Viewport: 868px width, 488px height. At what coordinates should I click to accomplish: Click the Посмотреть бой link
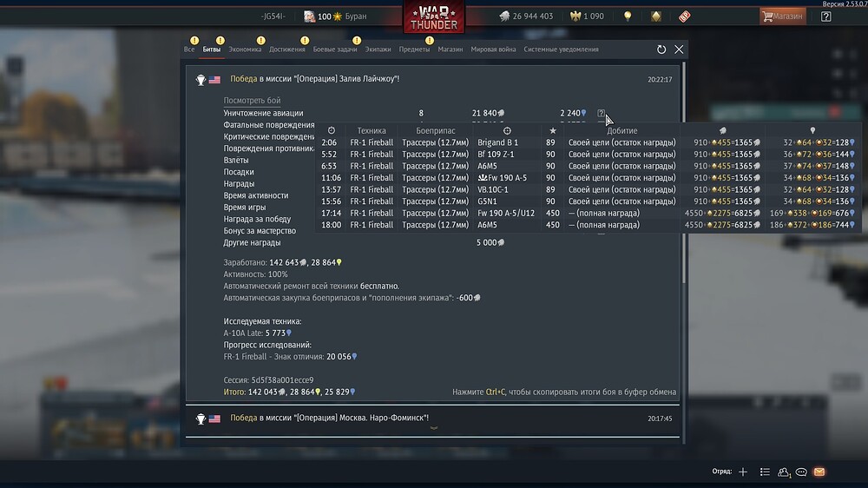(252, 101)
